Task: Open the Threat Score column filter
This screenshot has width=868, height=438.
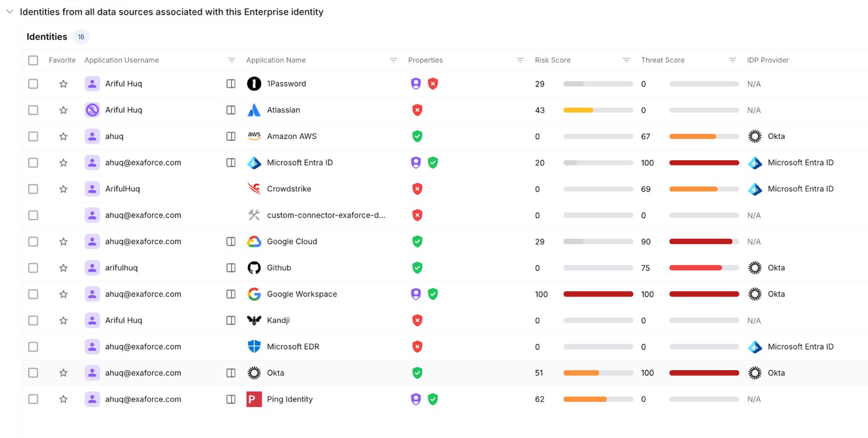Action: click(x=732, y=60)
